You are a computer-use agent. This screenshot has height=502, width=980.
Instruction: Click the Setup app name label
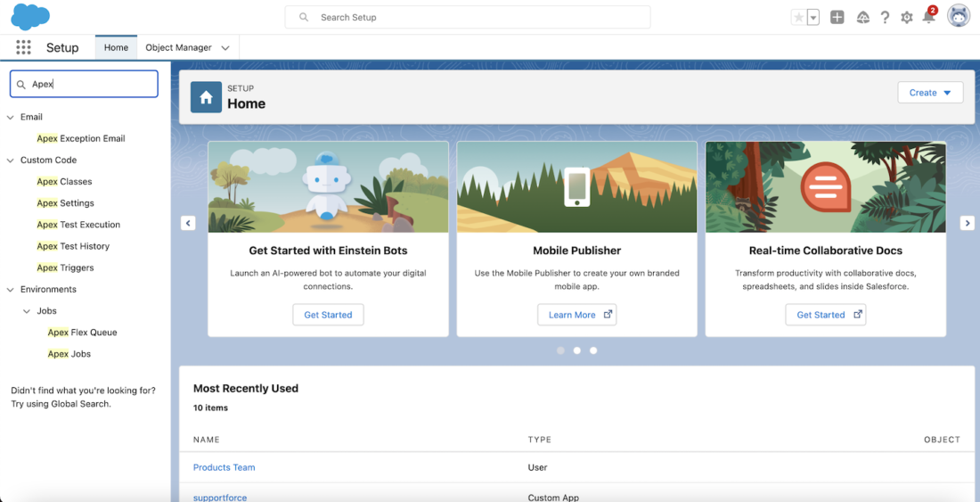pyautogui.click(x=62, y=48)
